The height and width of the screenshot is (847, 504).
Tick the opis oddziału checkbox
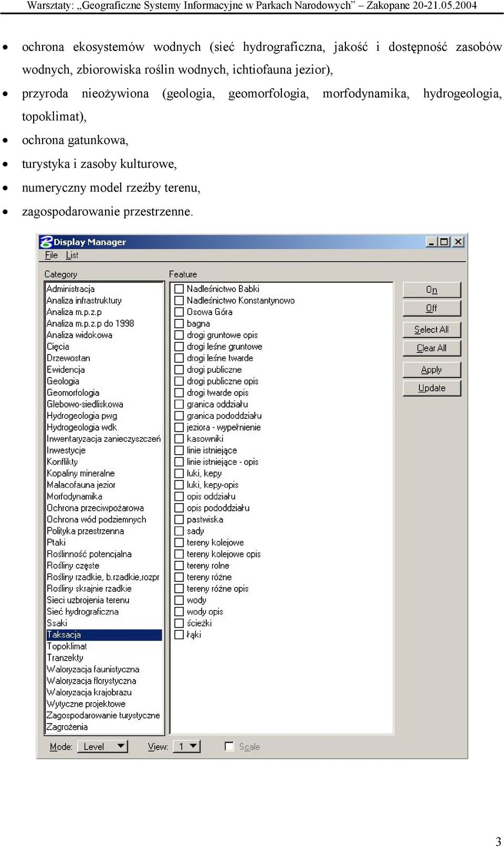[x=179, y=497]
